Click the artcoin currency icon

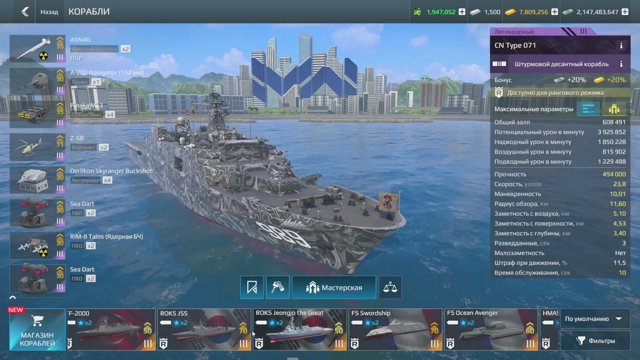click(568, 12)
